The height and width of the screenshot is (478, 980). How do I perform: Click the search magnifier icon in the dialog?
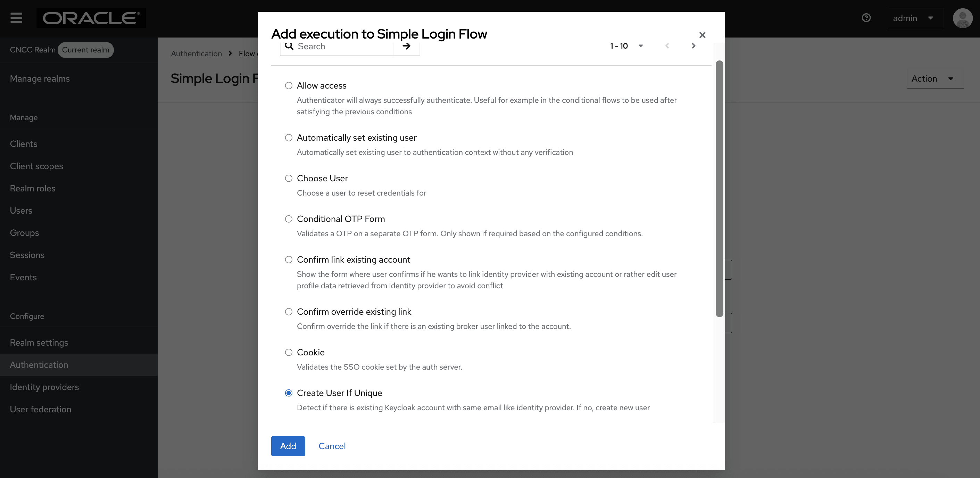(289, 46)
